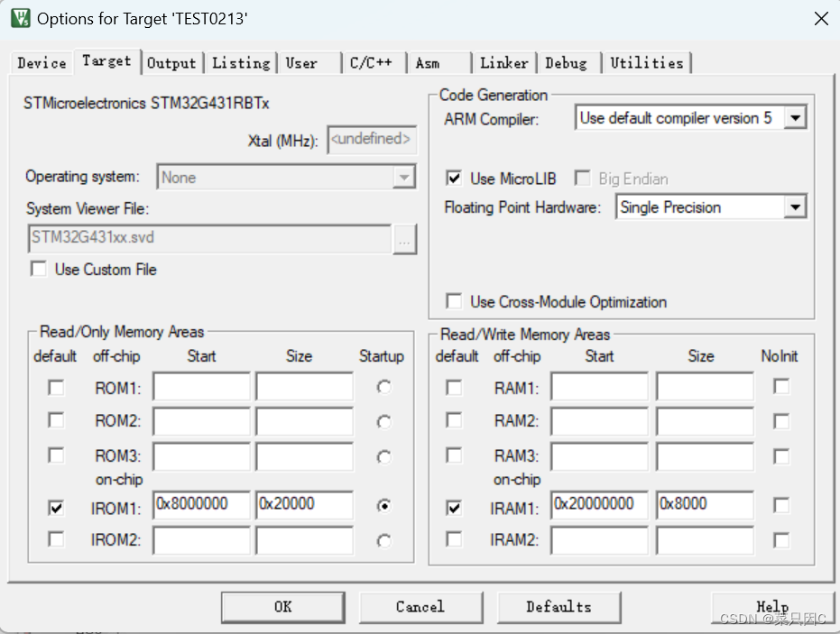840x634 pixels.
Task: Click the Keil uVision icon in title bar
Action: tap(21, 18)
